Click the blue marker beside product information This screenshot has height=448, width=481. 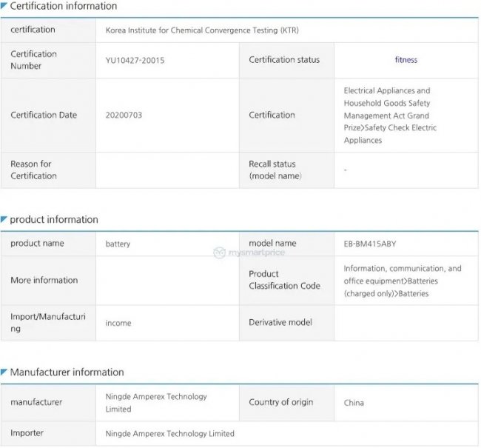(x=4, y=219)
